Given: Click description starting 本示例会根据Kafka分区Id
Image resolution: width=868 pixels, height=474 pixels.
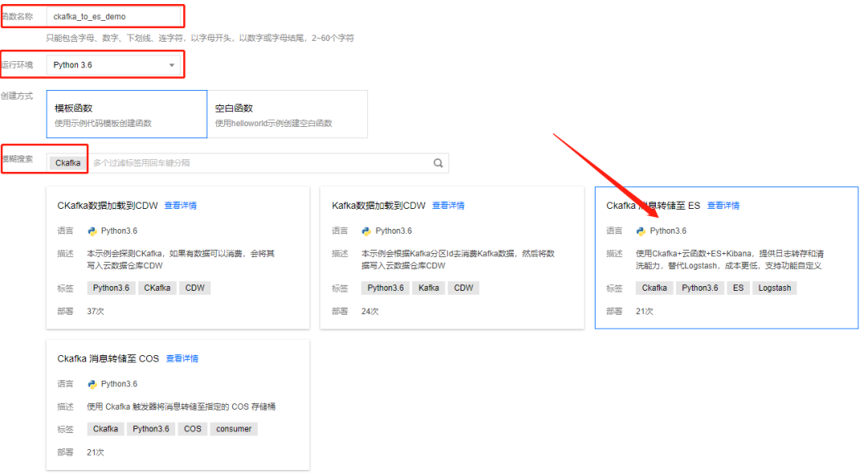Looking at the screenshot, I should point(458,259).
